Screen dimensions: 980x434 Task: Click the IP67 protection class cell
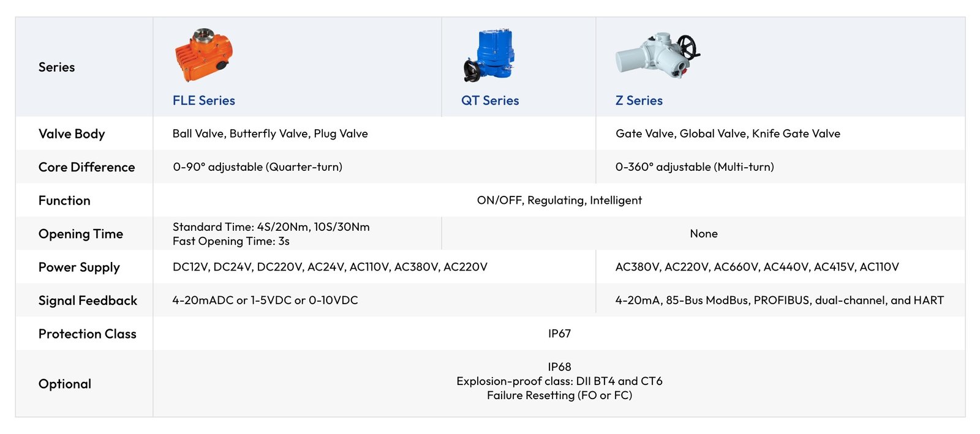pyautogui.click(x=559, y=334)
